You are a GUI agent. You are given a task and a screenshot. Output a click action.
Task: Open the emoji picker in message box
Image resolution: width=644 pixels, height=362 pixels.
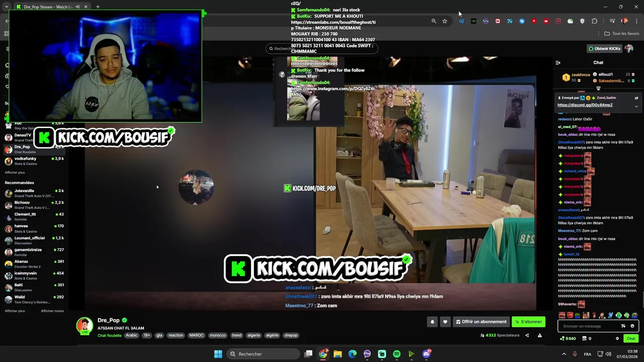pos(632,326)
